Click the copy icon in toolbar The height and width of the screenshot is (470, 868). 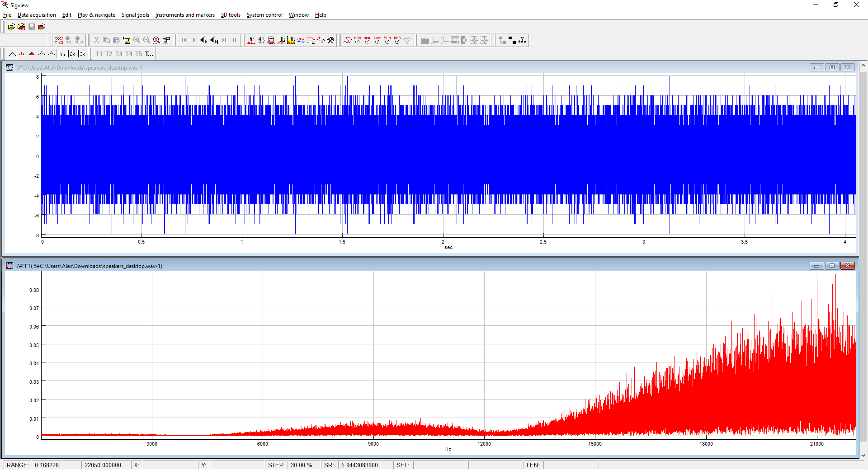coord(106,40)
